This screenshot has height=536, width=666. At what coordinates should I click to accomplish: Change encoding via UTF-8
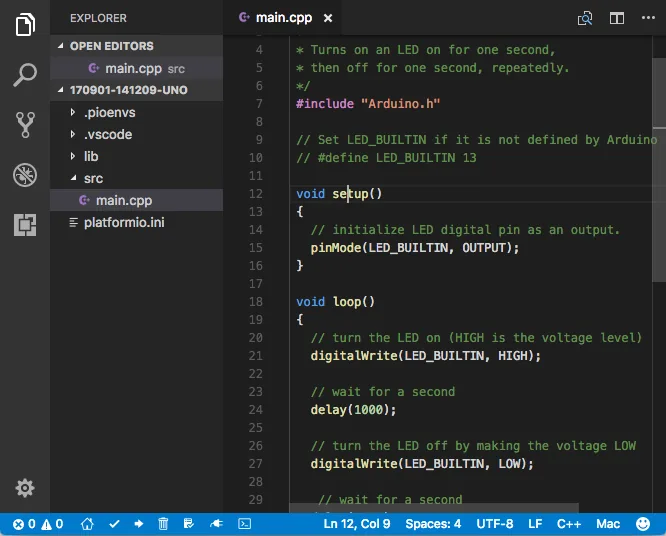tap(494, 524)
